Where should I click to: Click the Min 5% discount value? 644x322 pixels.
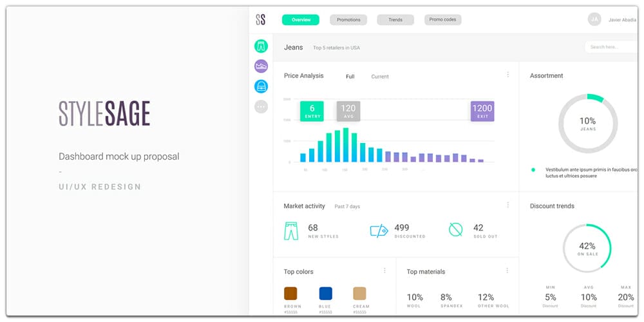click(551, 297)
